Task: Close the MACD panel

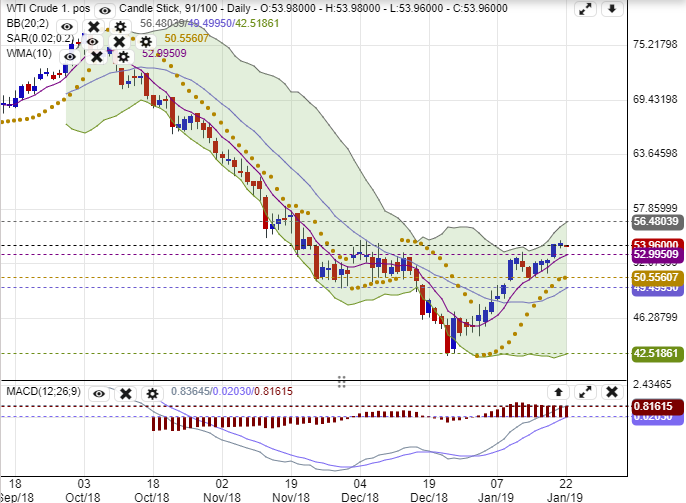Action: pyautogui.click(x=612, y=391)
